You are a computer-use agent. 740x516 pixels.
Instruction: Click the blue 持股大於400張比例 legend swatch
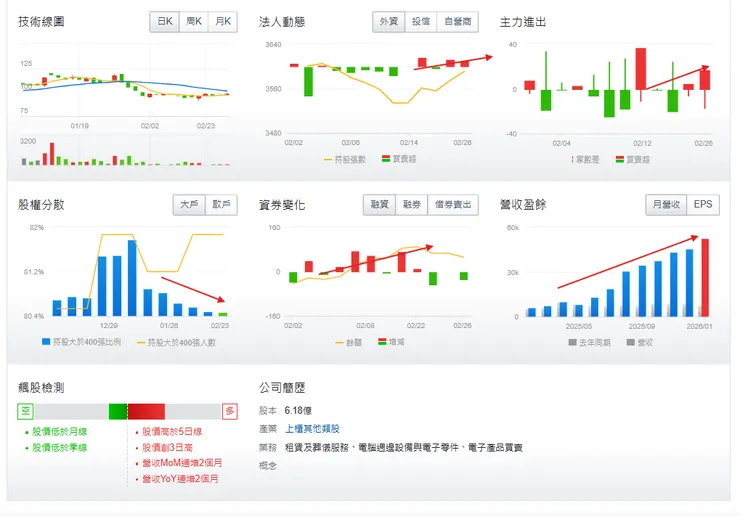click(x=46, y=341)
